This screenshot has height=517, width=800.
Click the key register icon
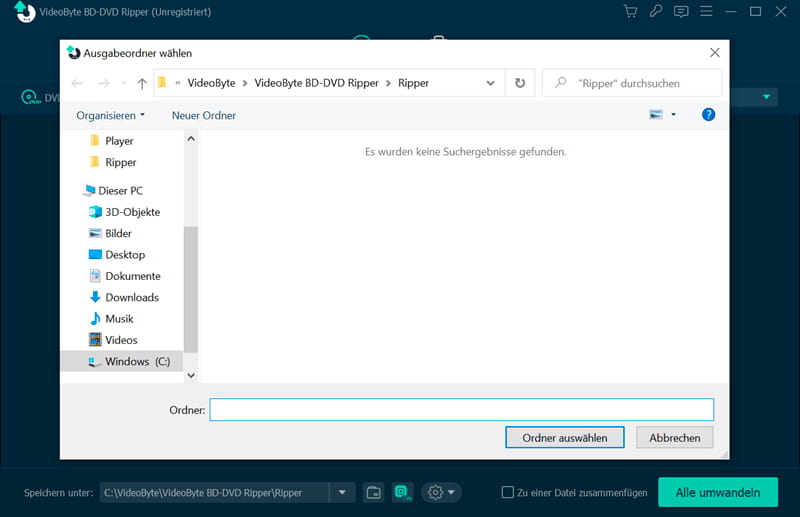pos(656,11)
